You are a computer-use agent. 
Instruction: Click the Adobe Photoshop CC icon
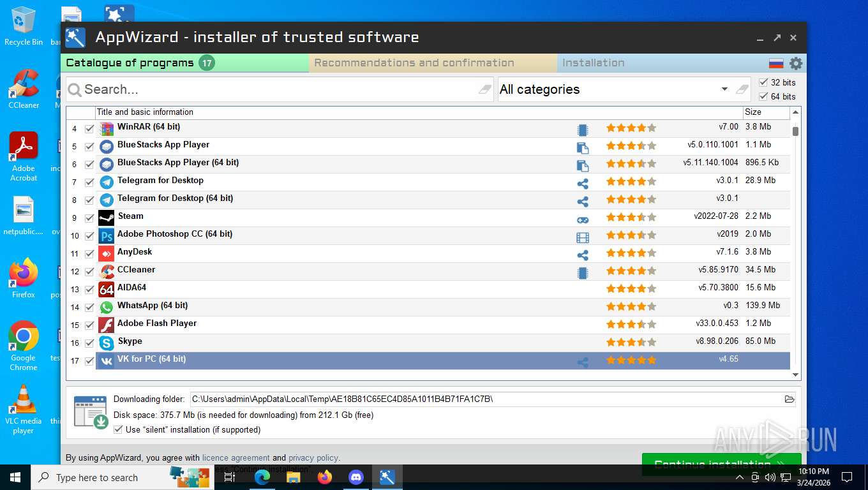(107, 236)
